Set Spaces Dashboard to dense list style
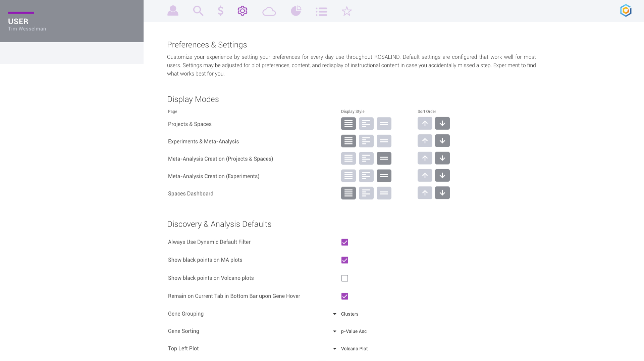Viewport: 644px width, 361px height. 348,193
